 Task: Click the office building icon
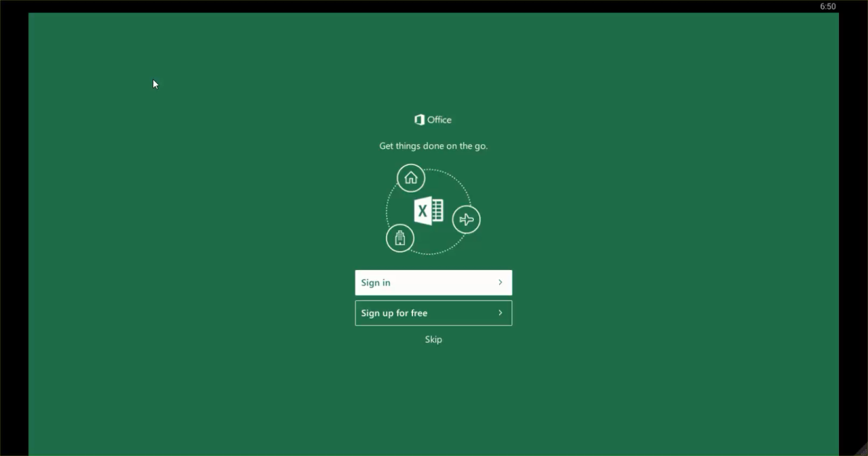401,237
